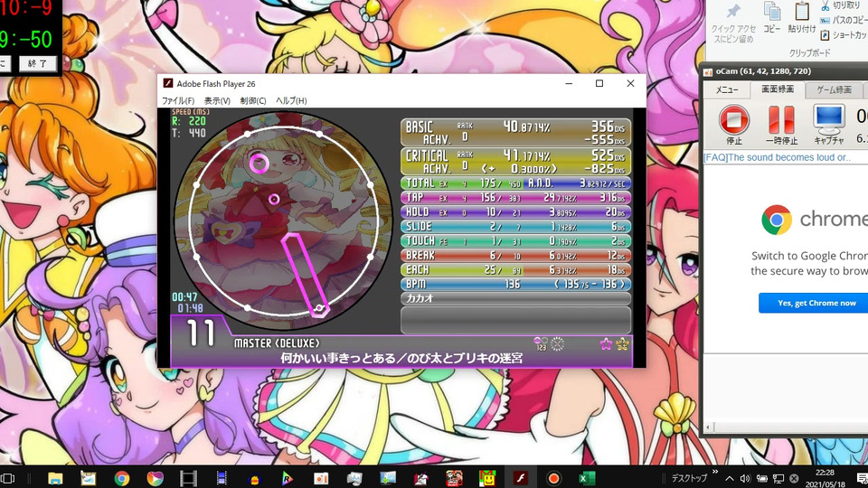The height and width of the screenshot is (488, 868).
Task: Click the Chrome logo in oCam ad
Action: click(776, 220)
